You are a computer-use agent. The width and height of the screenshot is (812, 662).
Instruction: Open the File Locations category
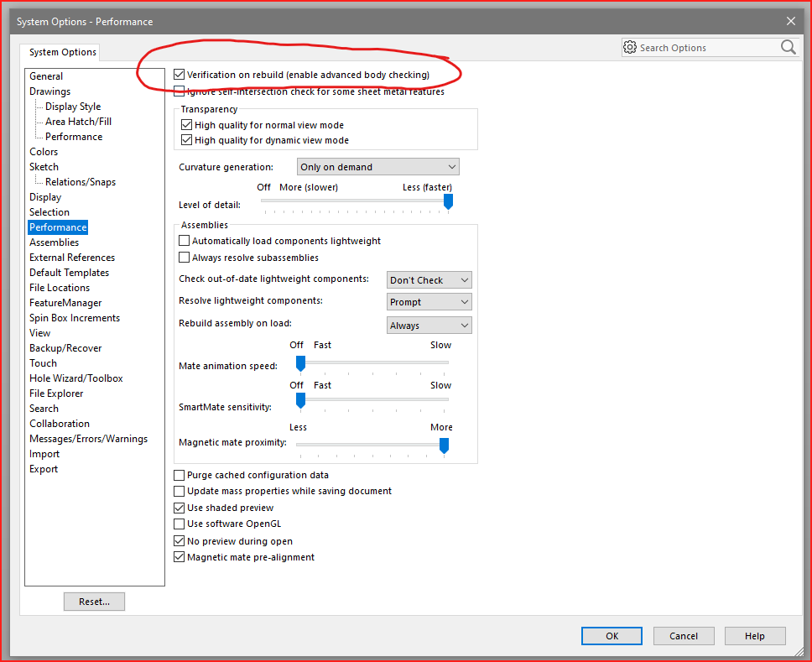(x=60, y=288)
